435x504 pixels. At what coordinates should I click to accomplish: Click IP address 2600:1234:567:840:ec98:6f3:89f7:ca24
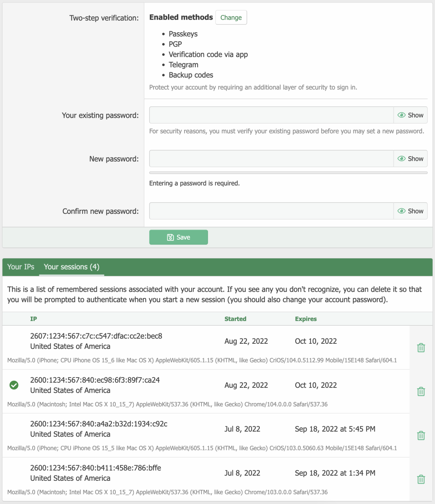(95, 380)
